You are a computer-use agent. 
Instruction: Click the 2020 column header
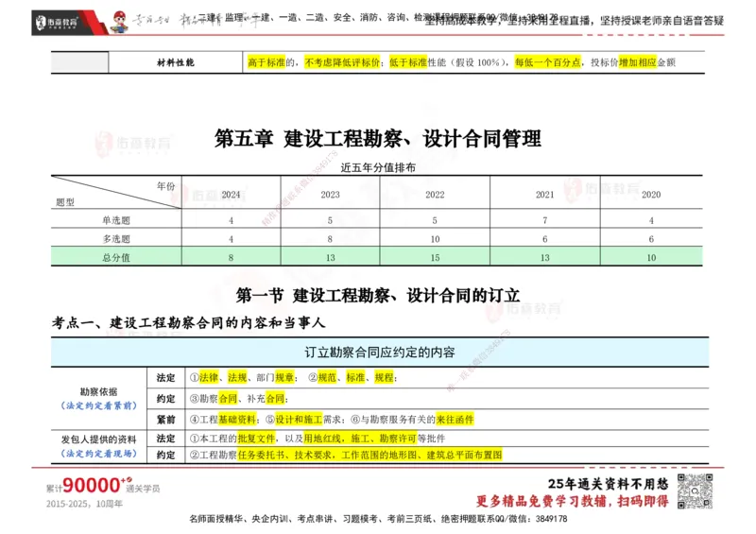tap(651, 195)
